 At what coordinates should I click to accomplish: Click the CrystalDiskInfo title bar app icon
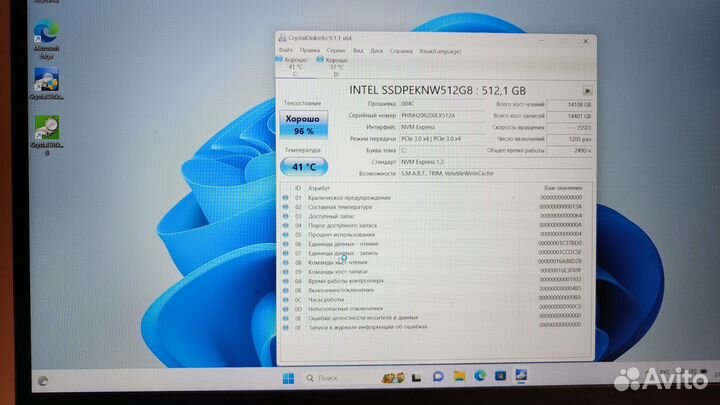click(x=282, y=38)
